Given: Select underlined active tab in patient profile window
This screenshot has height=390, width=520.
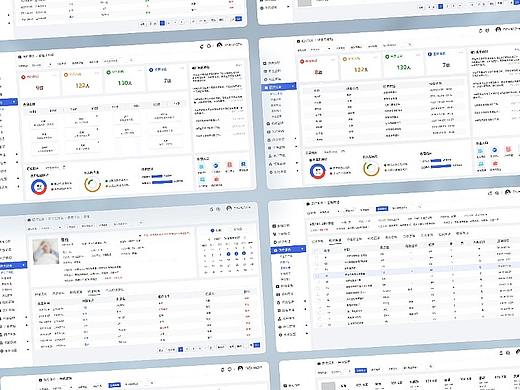Looking at the screenshot, I should pyautogui.click(x=94, y=292).
